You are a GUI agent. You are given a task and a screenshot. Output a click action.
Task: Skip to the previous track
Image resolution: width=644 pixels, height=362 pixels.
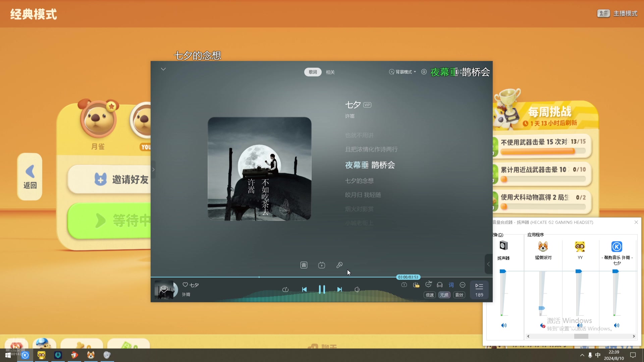304,290
